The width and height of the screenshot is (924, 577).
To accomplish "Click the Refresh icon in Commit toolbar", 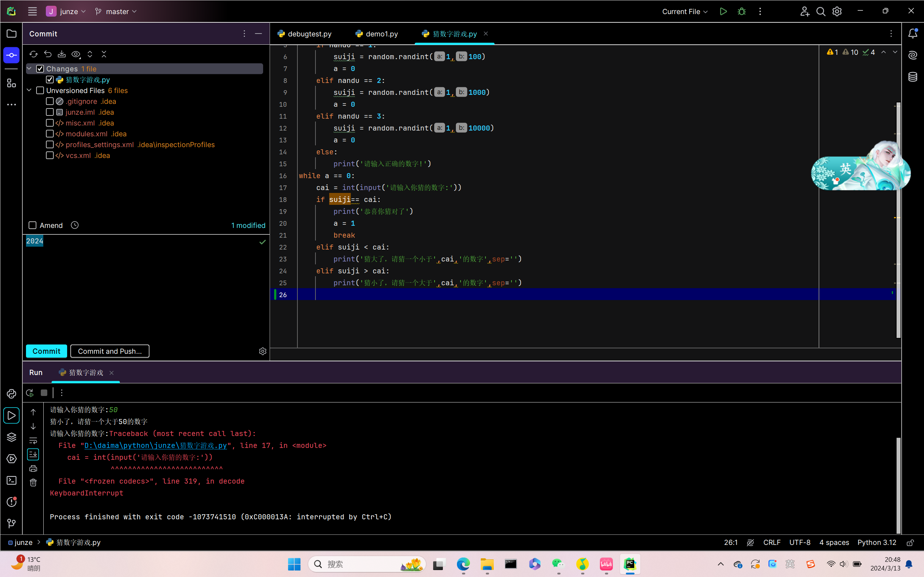I will pyautogui.click(x=34, y=54).
